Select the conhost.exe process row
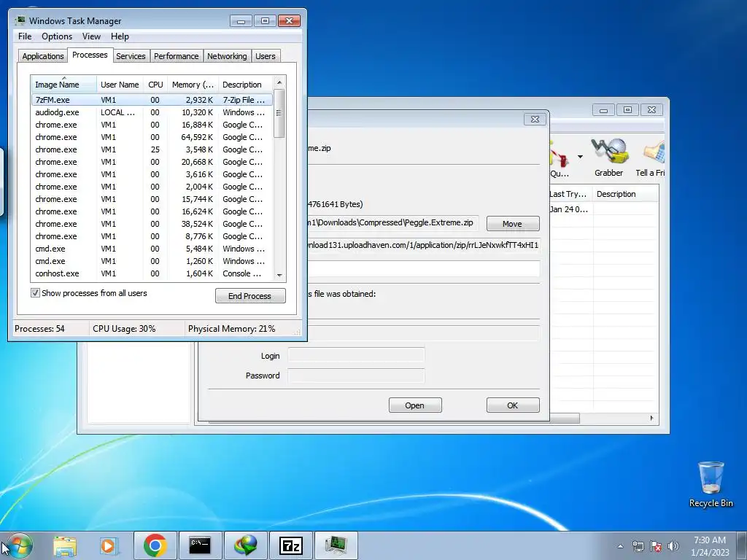 point(152,273)
